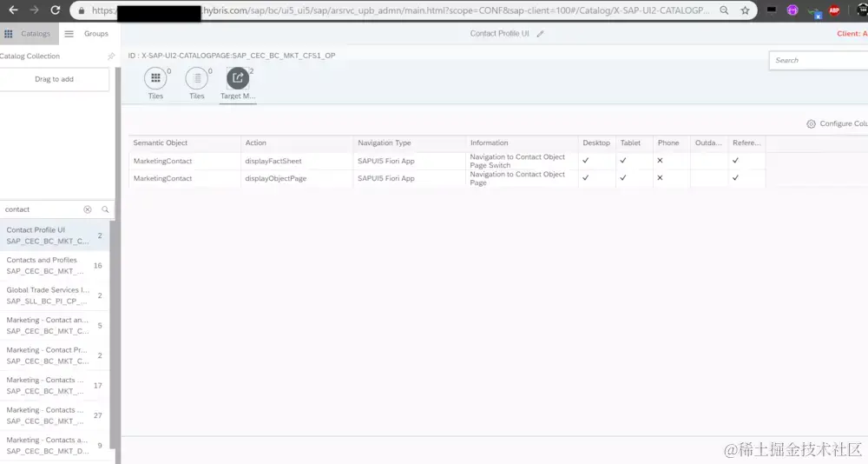Select the Contacts and Profiles catalog
The height and width of the screenshot is (464, 868).
(x=54, y=266)
